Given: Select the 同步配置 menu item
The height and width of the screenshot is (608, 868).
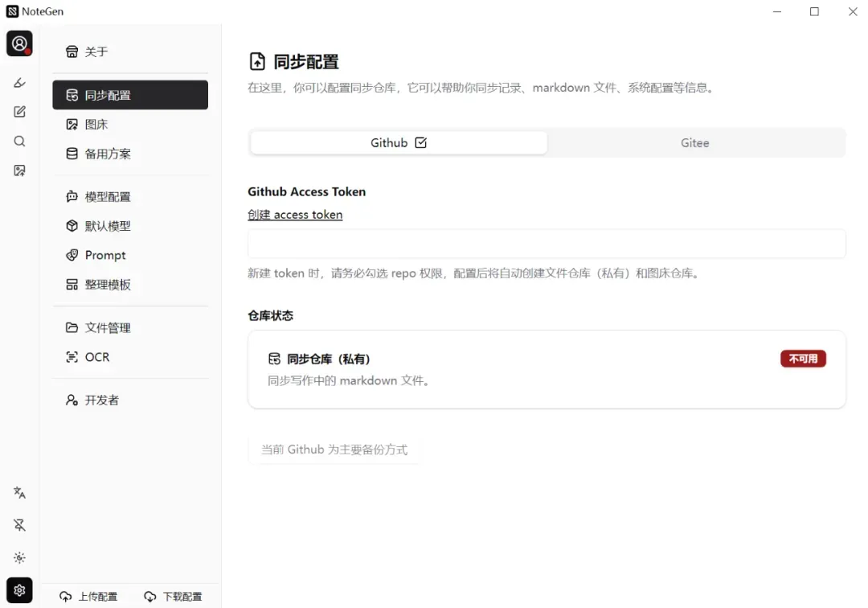Looking at the screenshot, I should (x=130, y=95).
